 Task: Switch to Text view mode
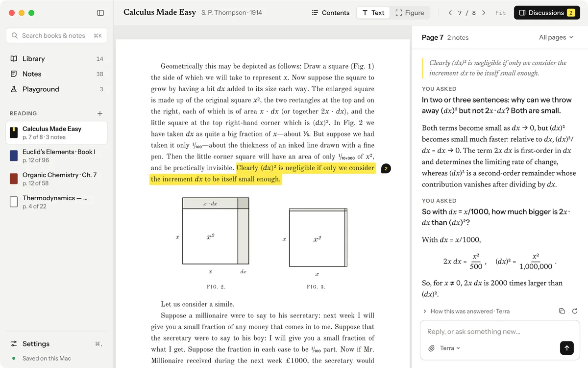pyautogui.click(x=373, y=13)
